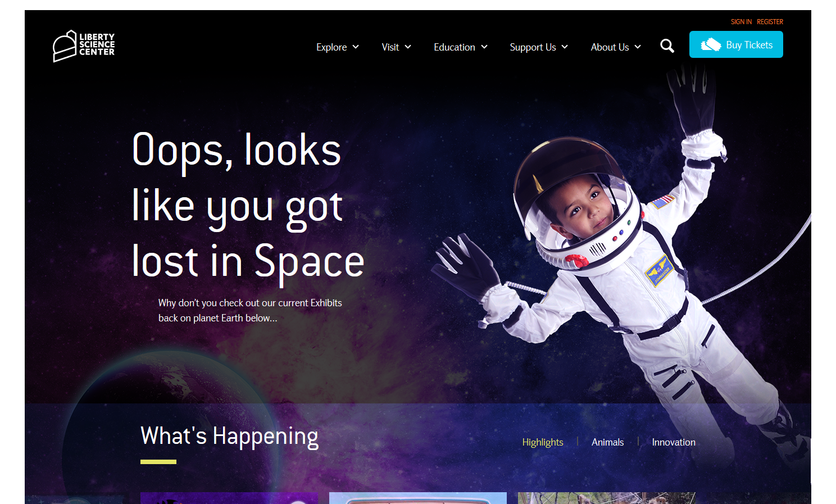Expand the Support Us dropdown chevron
The image size is (836, 504).
coord(565,47)
